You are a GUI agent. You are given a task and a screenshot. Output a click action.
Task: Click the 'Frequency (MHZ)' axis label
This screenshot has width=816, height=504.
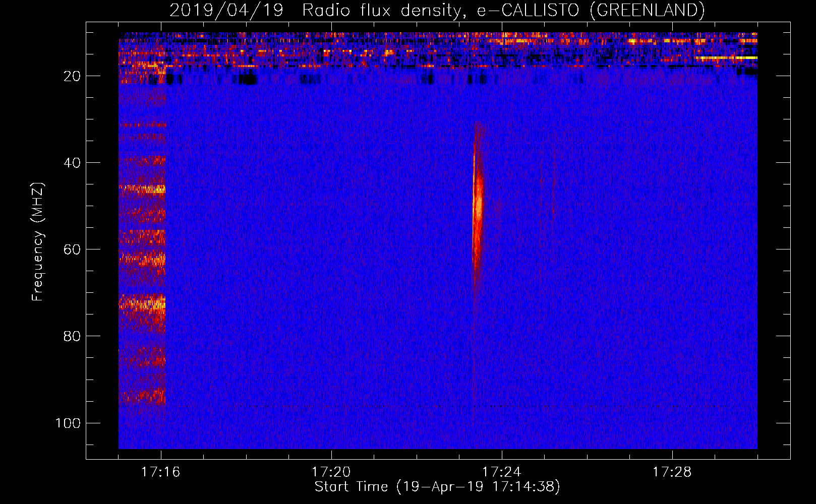point(38,242)
